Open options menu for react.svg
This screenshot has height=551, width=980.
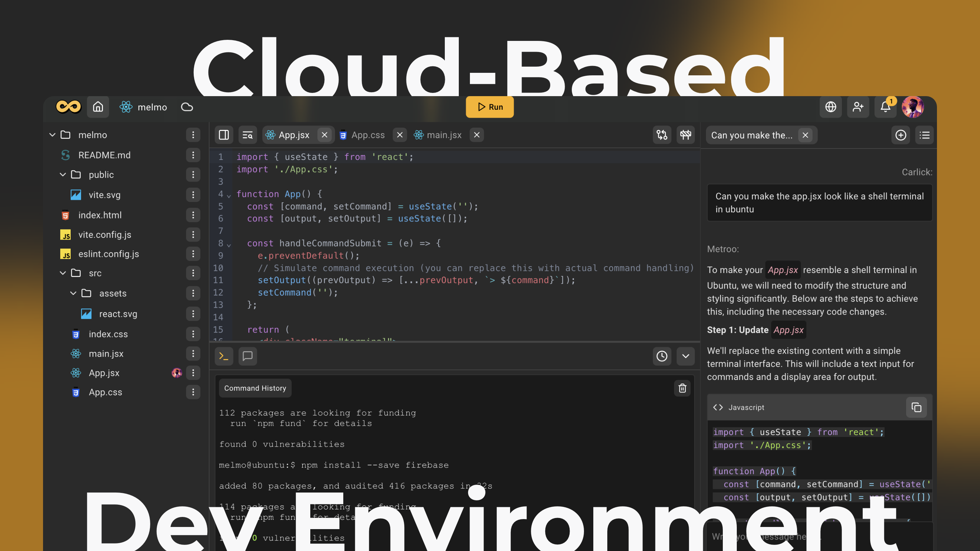[x=193, y=314]
